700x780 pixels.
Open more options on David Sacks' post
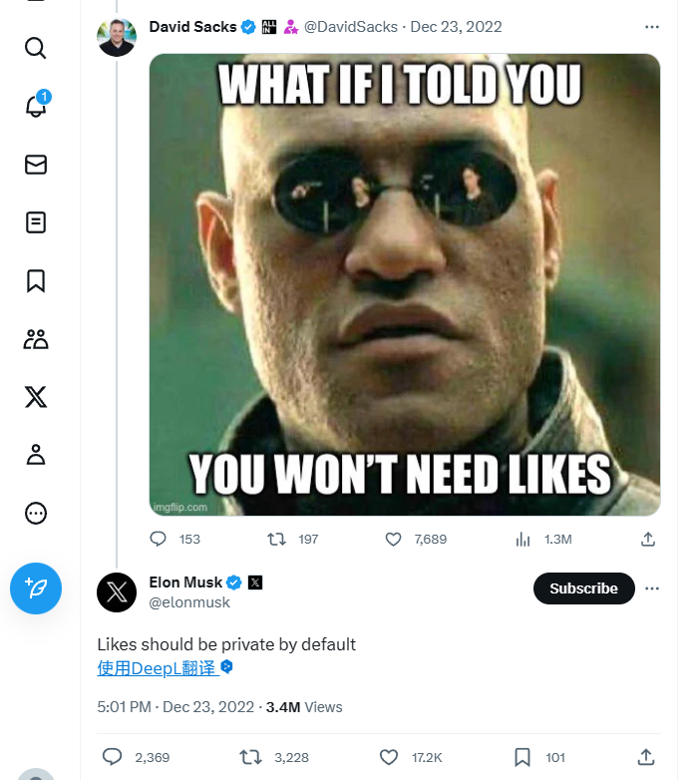tap(652, 27)
